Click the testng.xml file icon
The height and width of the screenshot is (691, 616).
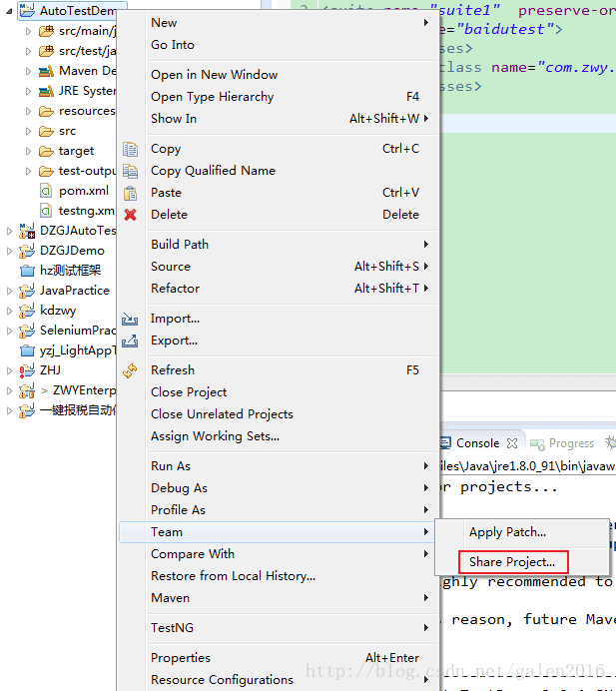[46, 211]
